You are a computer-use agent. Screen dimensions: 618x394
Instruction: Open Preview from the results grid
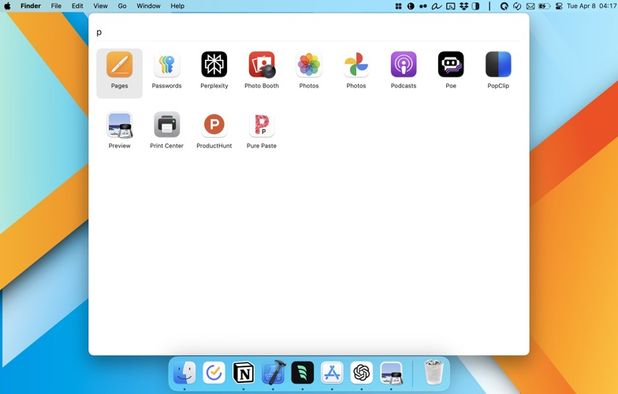(119, 125)
